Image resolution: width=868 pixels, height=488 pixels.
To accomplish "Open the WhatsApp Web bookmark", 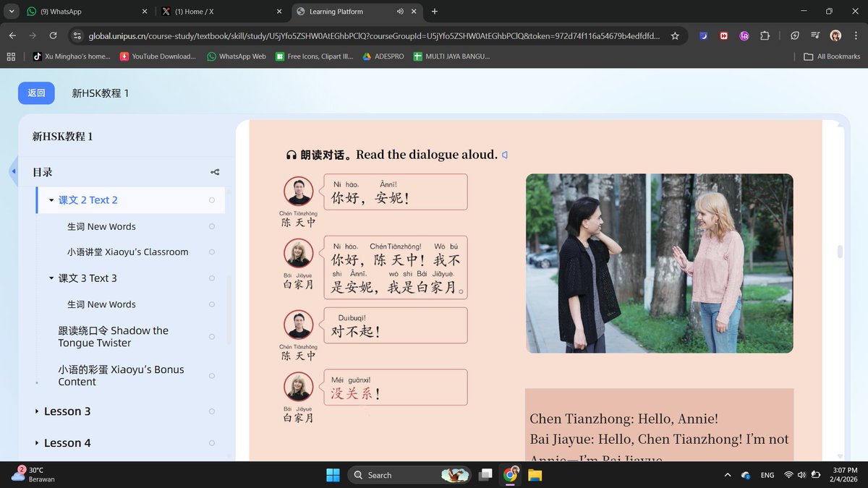I will (x=237, y=56).
